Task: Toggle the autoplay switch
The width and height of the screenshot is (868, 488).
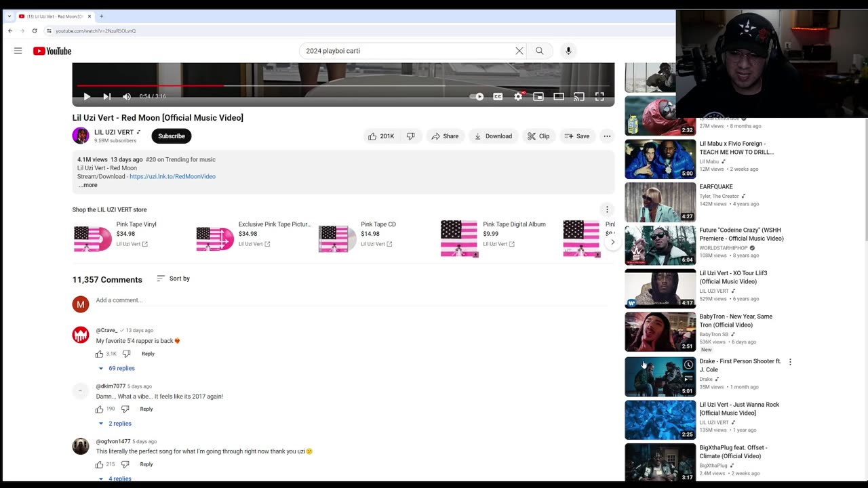Action: pyautogui.click(x=477, y=96)
